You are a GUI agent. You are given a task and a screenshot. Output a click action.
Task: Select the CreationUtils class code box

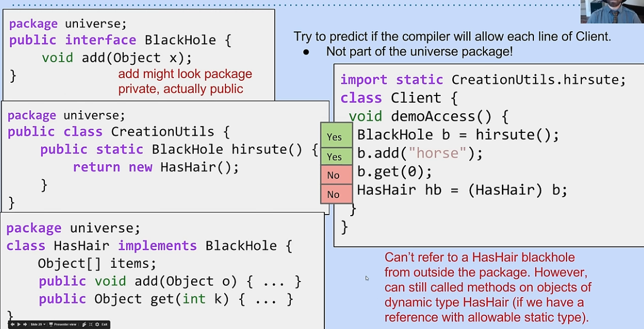(x=158, y=158)
